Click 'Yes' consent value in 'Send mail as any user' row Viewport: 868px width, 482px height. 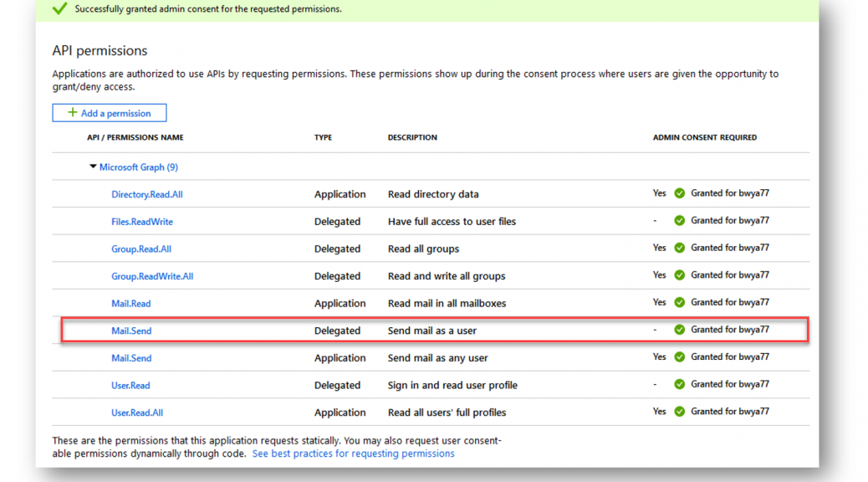click(659, 356)
